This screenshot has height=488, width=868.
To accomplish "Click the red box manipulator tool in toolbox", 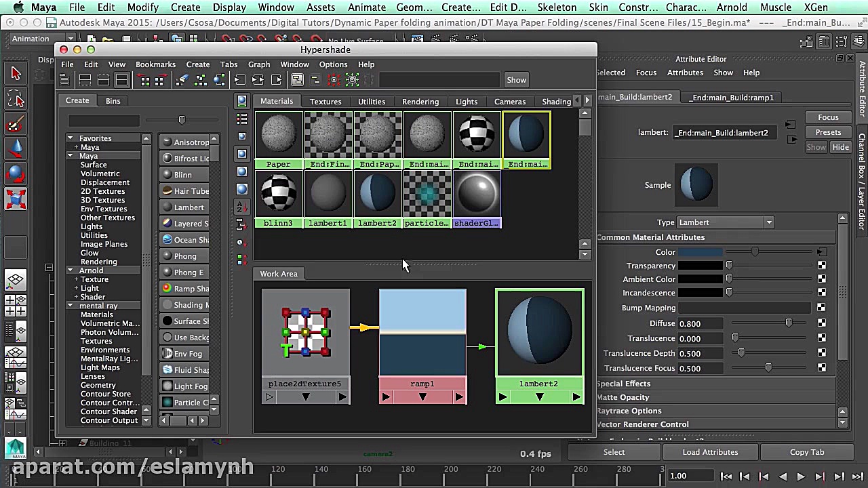I will (x=16, y=199).
